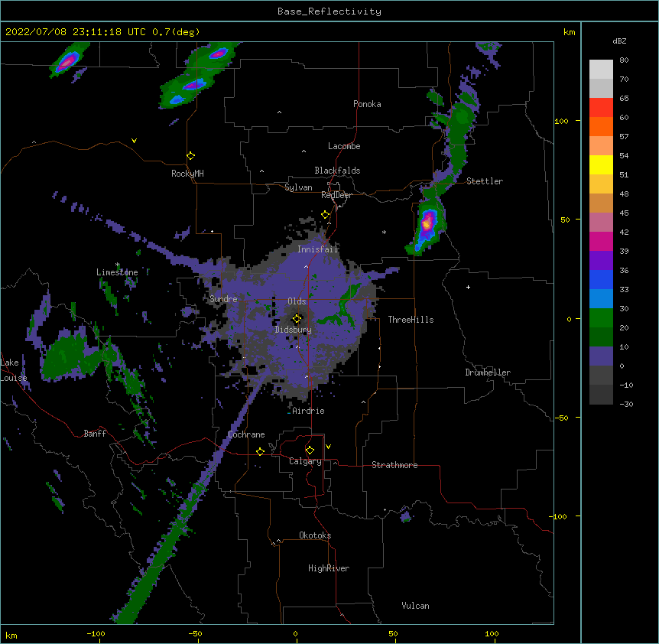659x644 pixels.
Task: Click the yellow V marker northwest of RockyMH
Action: [134, 141]
